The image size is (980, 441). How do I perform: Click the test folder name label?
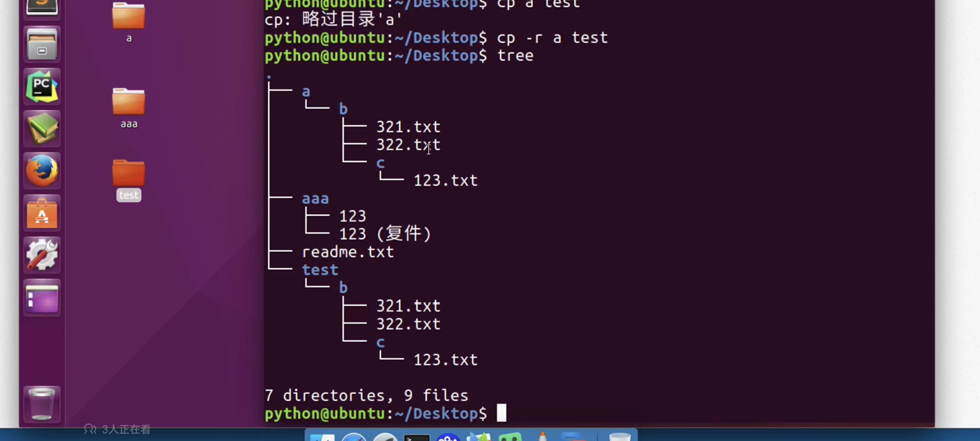click(129, 195)
